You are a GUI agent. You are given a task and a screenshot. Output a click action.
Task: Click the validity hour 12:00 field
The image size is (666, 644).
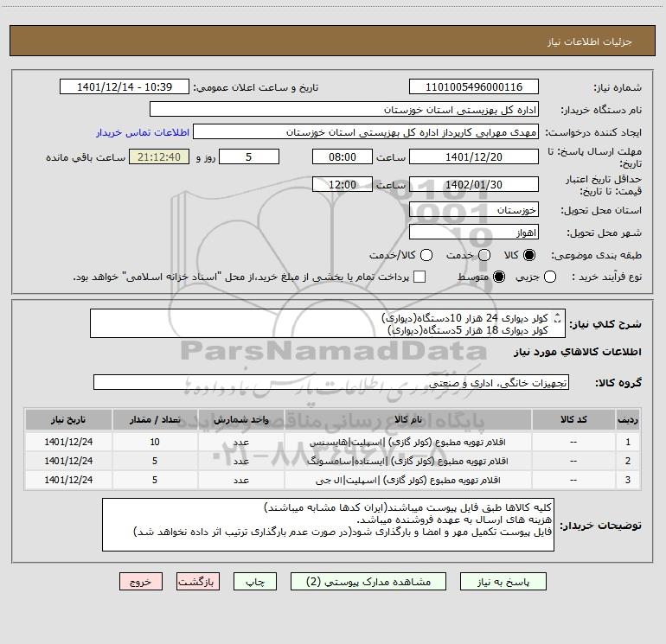tap(343, 185)
